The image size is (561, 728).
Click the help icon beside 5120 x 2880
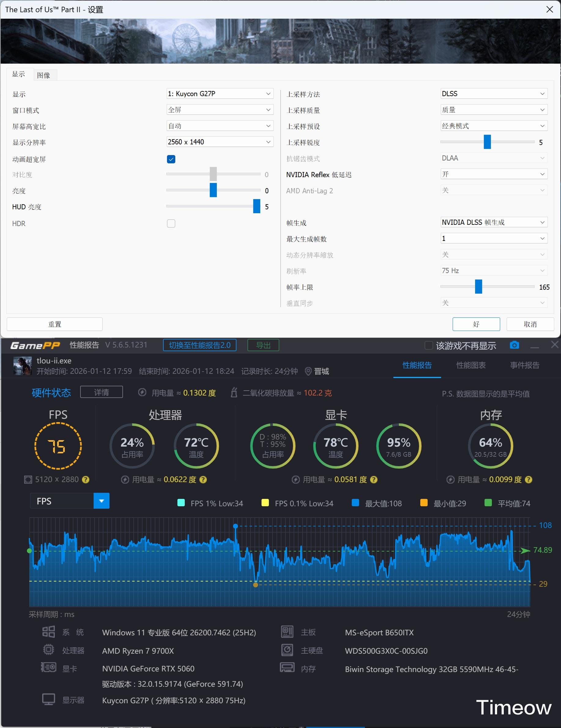(x=86, y=479)
